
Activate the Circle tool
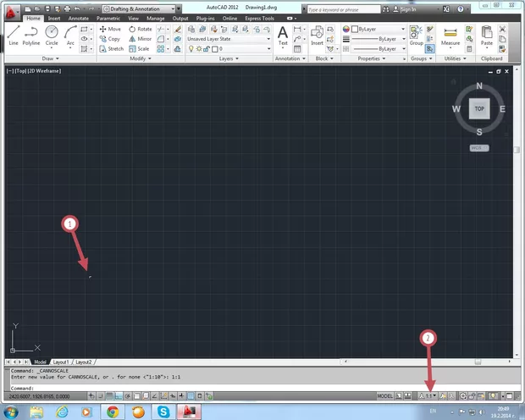[x=52, y=33]
